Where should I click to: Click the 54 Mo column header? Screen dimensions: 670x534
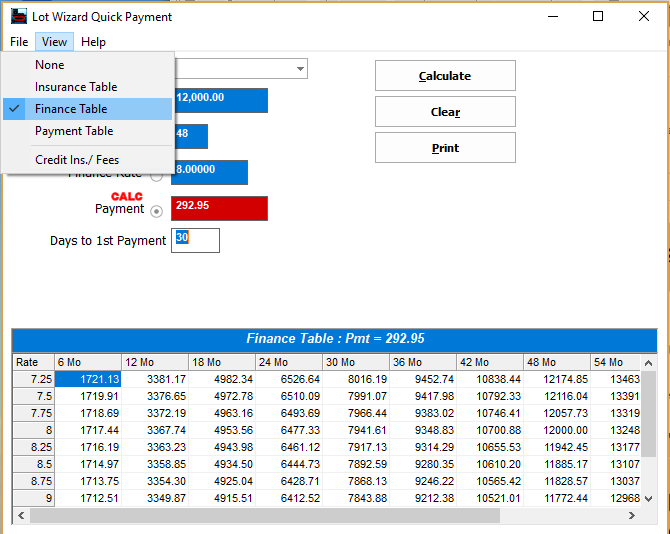click(x=616, y=362)
